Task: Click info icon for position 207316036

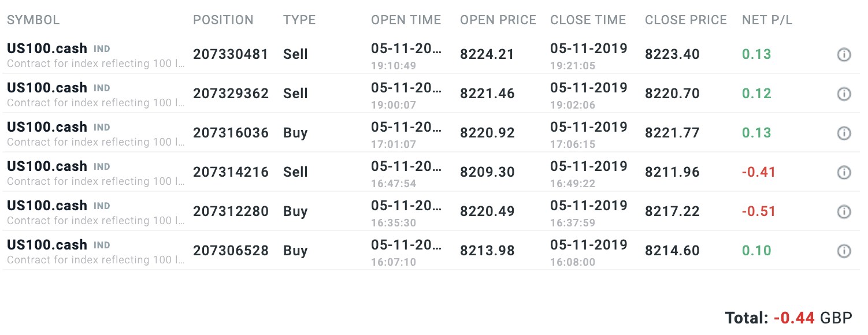Action: [844, 133]
